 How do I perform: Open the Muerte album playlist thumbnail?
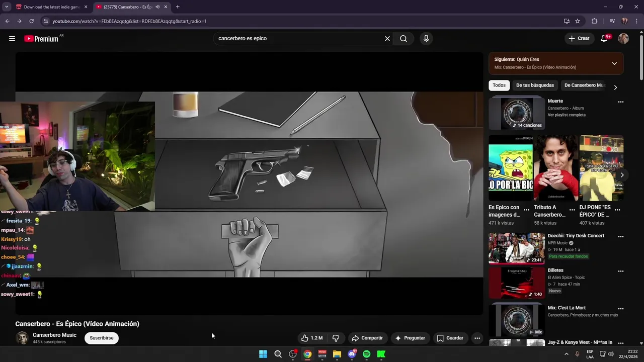517,113
